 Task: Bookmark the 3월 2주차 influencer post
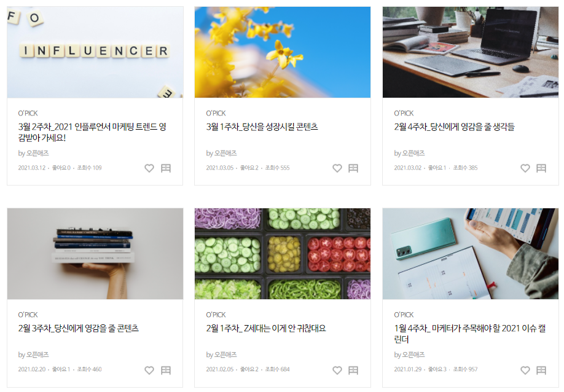[x=166, y=168]
